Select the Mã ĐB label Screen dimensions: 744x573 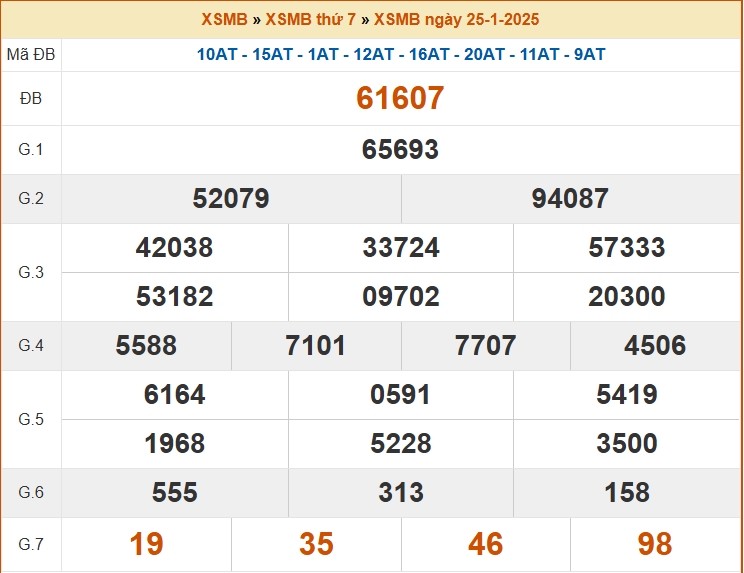click(31, 55)
